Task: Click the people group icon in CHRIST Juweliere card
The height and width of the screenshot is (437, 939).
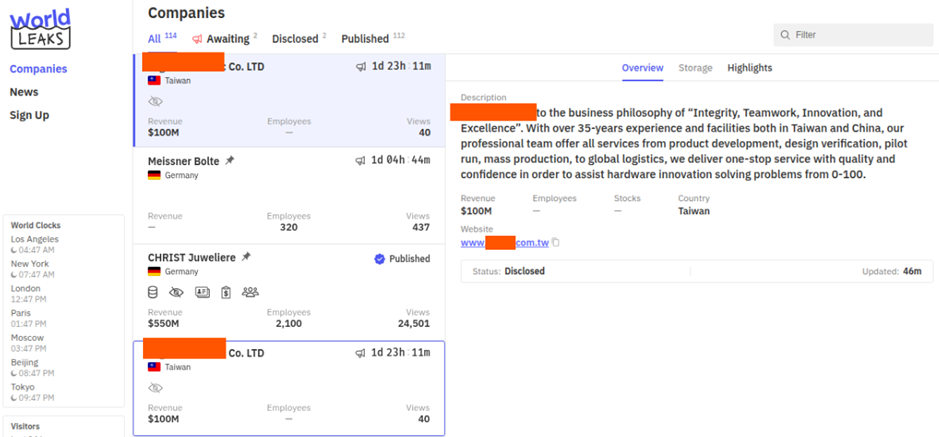Action: pos(250,292)
